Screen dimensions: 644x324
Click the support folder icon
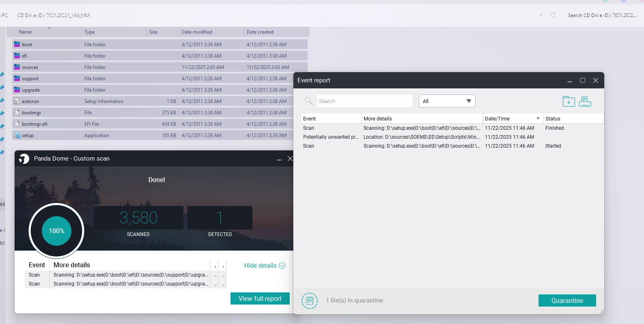pyautogui.click(x=17, y=78)
